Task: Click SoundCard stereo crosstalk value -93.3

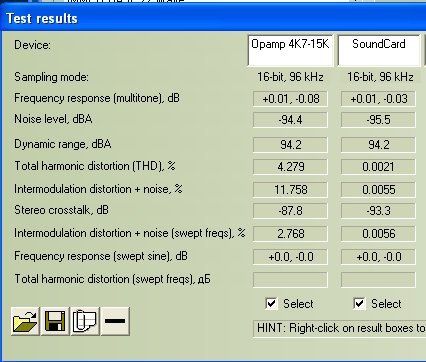Action: tap(378, 211)
